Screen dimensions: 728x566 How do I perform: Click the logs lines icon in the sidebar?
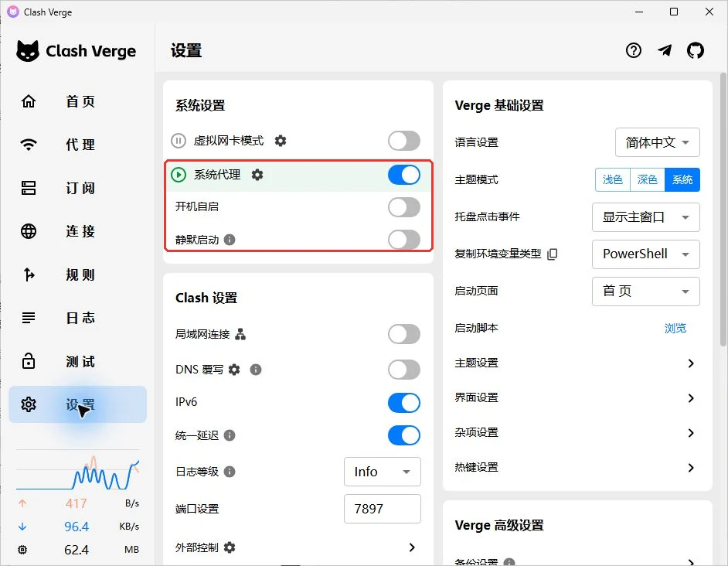29,318
